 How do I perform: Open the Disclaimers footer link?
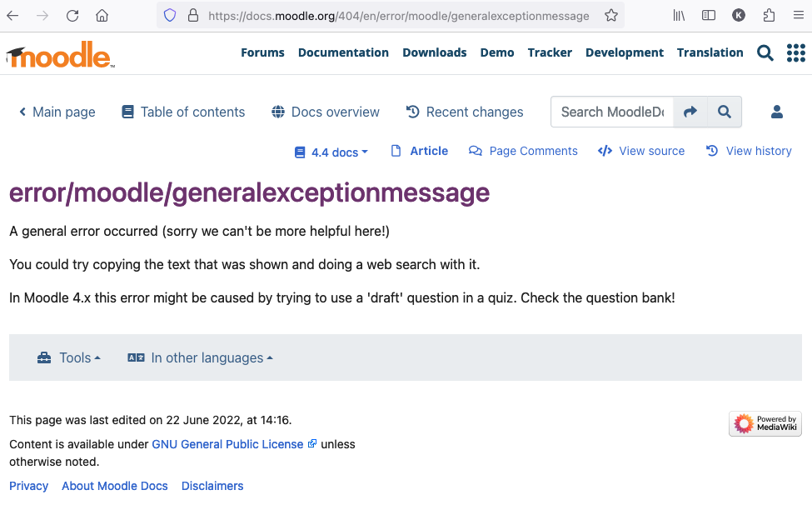coord(212,487)
